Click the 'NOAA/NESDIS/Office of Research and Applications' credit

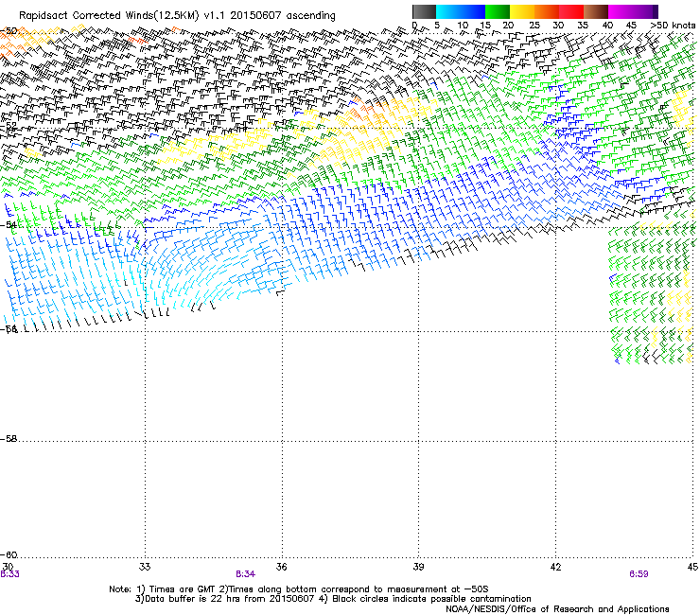coord(557,609)
